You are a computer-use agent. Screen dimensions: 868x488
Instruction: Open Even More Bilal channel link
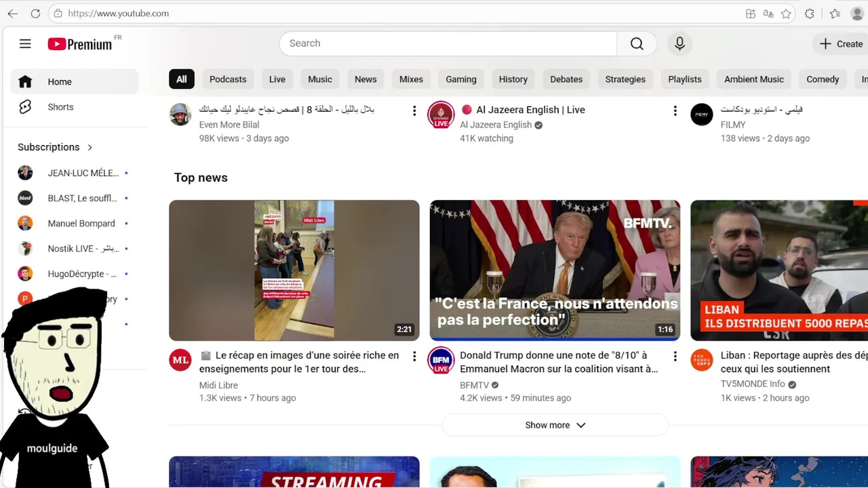tap(229, 125)
